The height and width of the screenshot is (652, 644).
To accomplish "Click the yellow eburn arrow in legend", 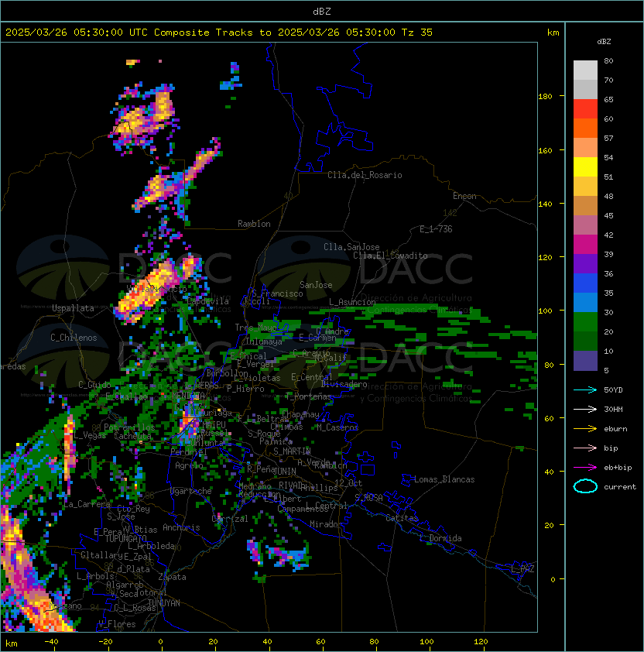I will point(585,429).
